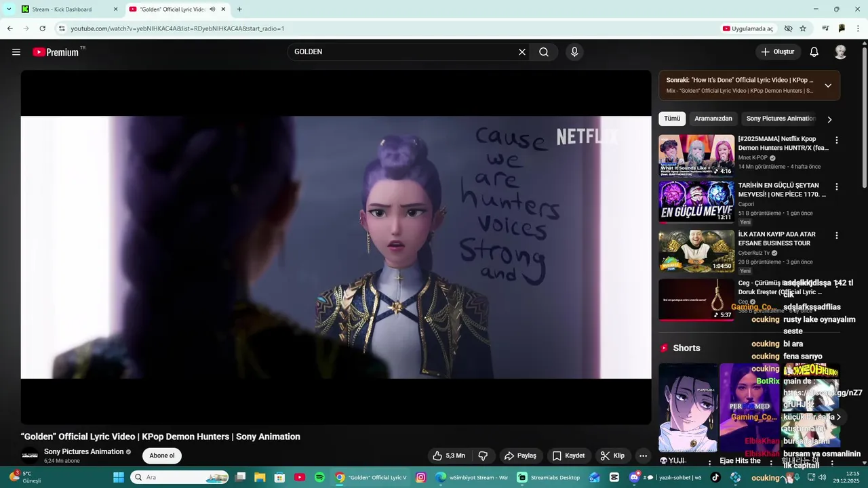Bookmark this page with the star icon
The image size is (868, 488).
[x=803, y=28]
